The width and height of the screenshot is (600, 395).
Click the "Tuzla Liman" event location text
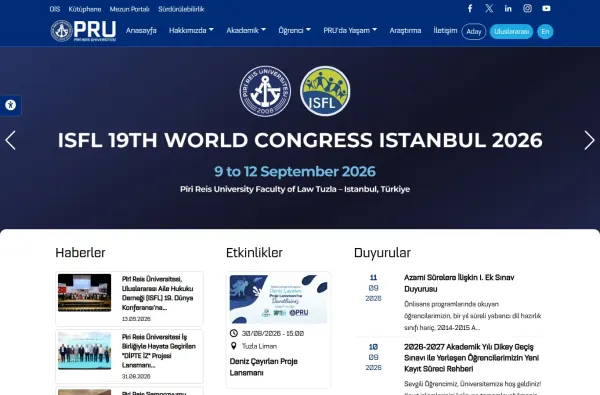(259, 346)
